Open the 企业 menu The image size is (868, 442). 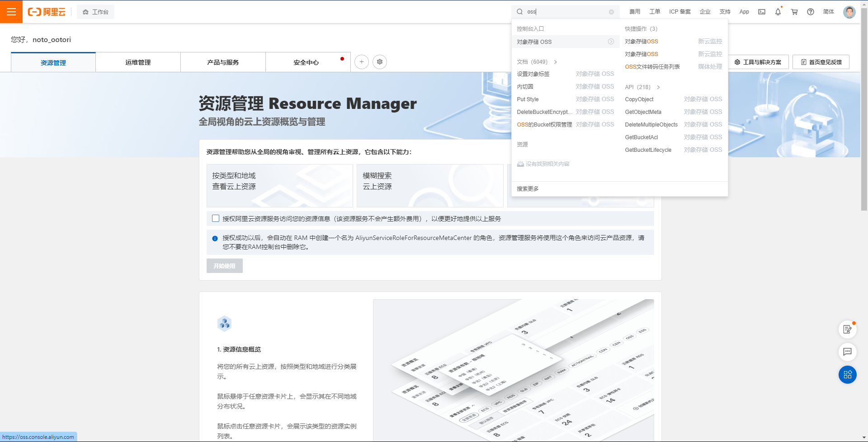pos(705,12)
